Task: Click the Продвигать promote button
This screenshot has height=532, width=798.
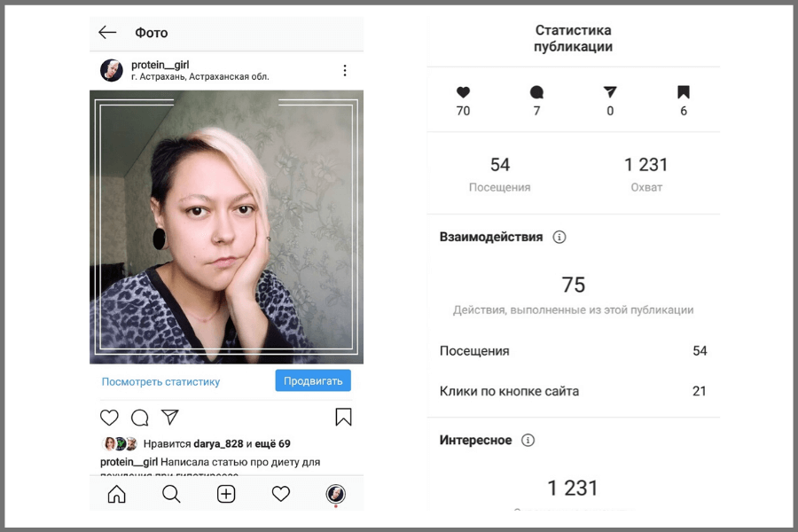Action: [x=313, y=380]
